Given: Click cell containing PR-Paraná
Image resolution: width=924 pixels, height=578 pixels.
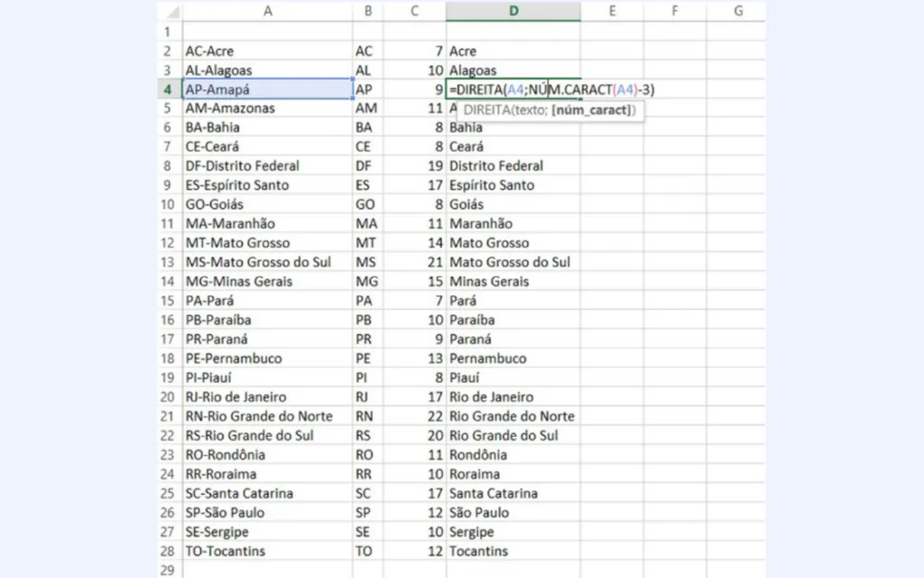Looking at the screenshot, I should [x=267, y=340].
